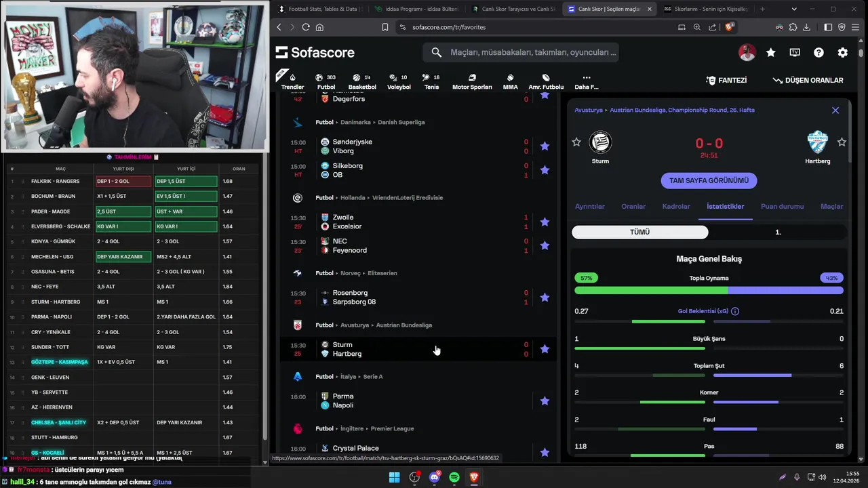Open Spotify from taskbar
This screenshot has width=868, height=488.
point(454,477)
